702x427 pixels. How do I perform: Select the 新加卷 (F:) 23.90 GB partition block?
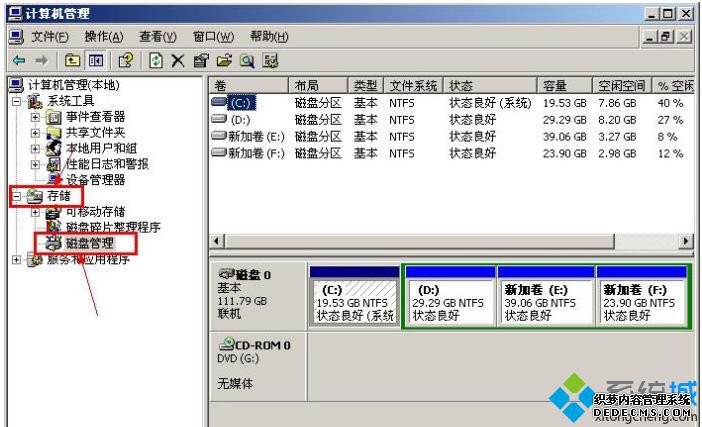pos(642,297)
